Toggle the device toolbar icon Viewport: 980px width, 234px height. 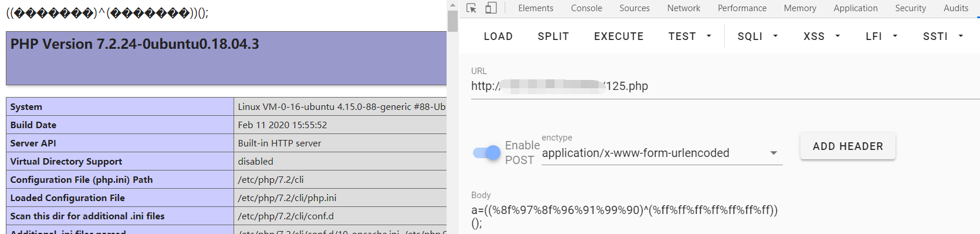tap(491, 8)
